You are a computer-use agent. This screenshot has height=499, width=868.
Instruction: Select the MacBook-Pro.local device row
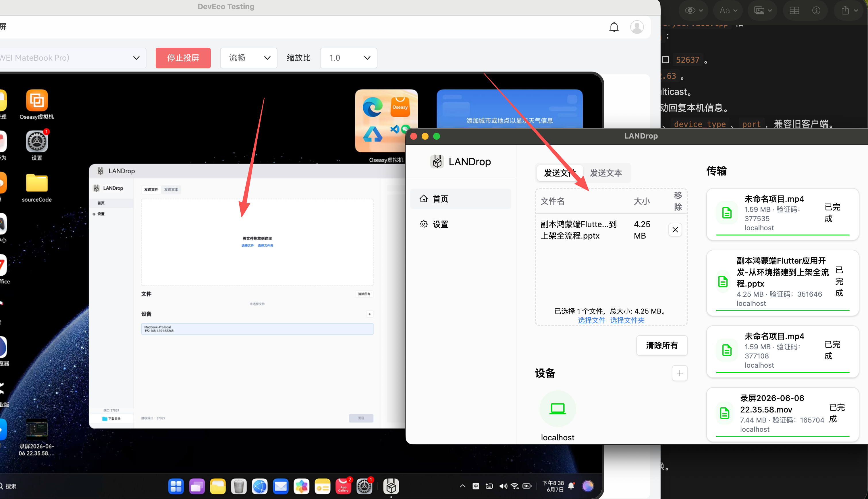click(x=257, y=329)
